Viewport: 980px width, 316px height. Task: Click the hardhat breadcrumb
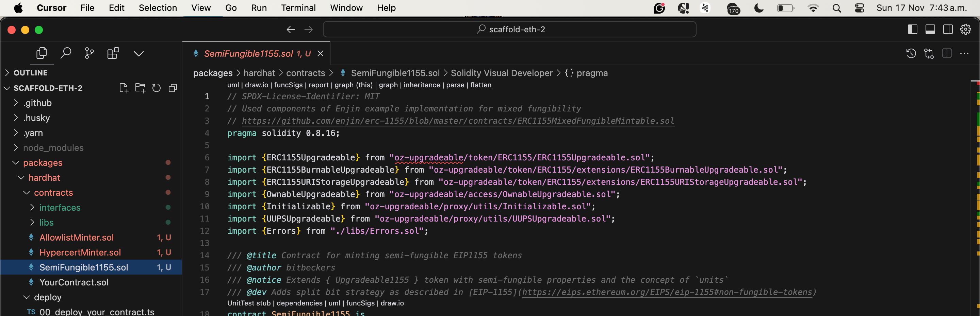(x=259, y=73)
